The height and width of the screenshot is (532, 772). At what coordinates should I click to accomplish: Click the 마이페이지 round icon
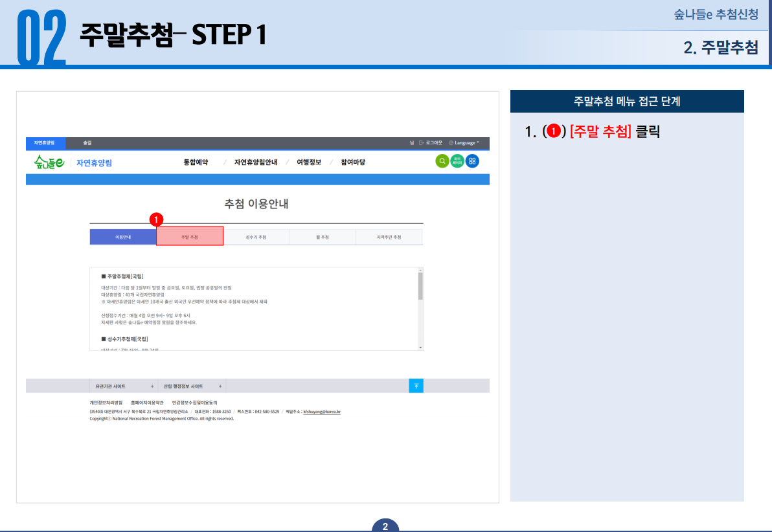click(457, 161)
